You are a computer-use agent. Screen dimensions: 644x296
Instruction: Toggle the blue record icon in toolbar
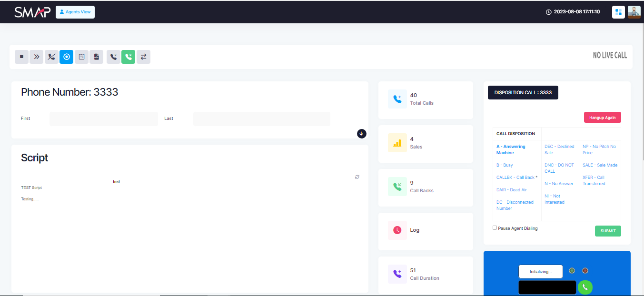tap(66, 57)
